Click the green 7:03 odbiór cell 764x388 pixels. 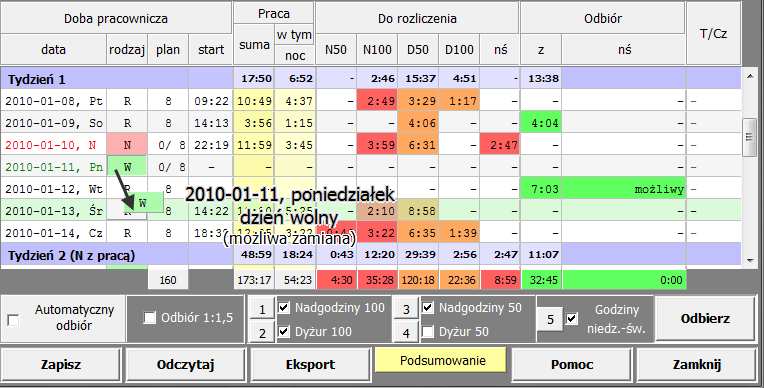(541, 189)
